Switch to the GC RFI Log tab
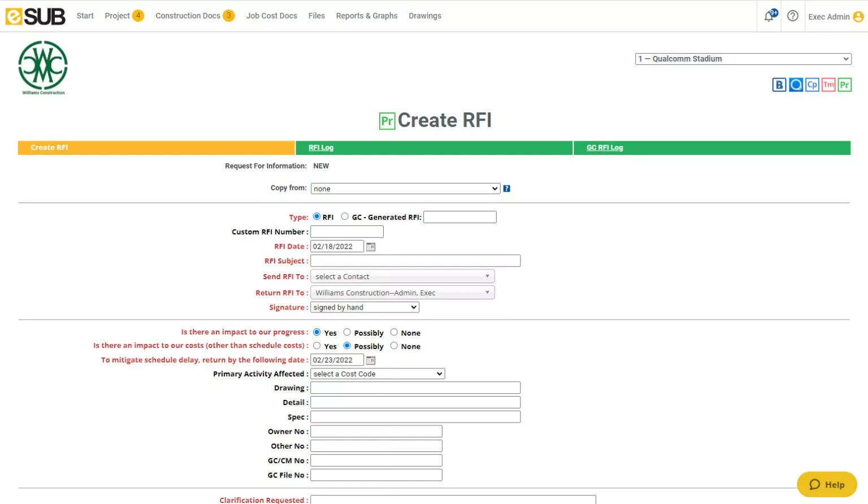868x504 pixels. tap(604, 147)
